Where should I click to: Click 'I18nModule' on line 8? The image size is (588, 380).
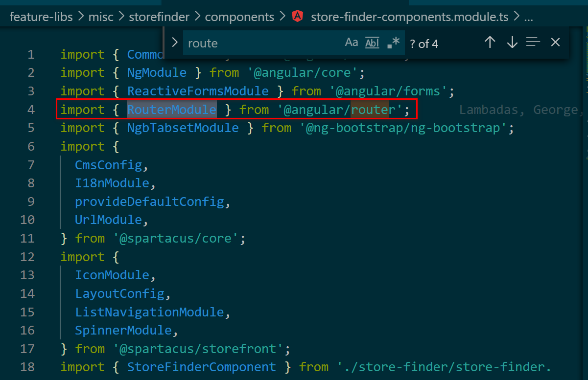point(112,183)
